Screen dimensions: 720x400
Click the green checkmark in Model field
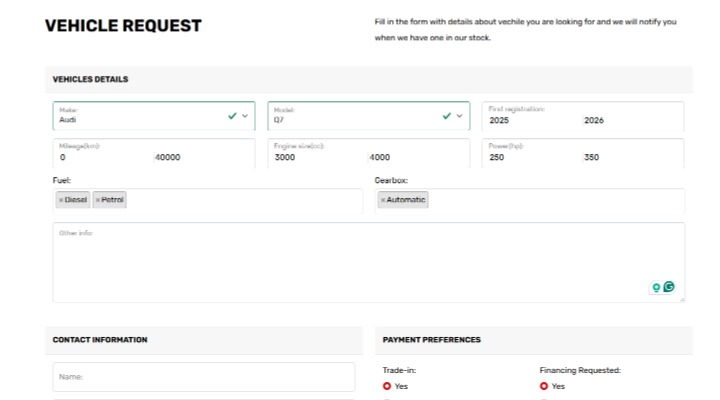(x=447, y=116)
